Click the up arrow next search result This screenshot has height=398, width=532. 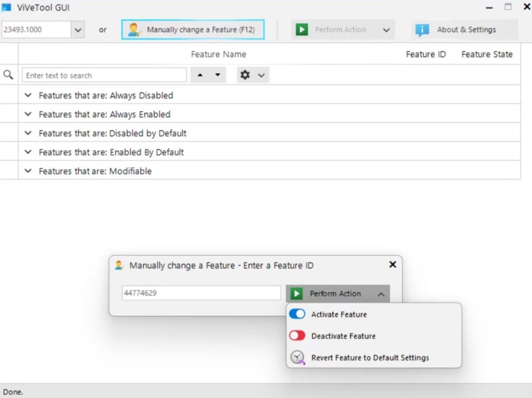(x=200, y=75)
